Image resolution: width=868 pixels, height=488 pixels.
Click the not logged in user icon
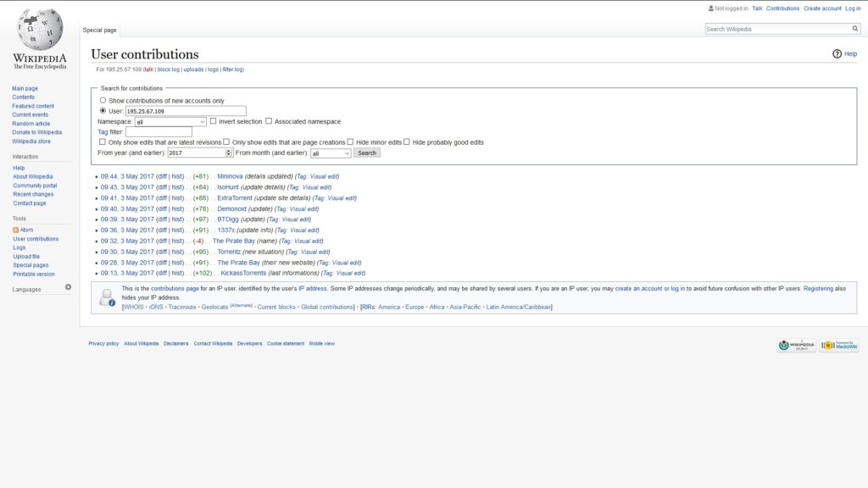click(711, 8)
